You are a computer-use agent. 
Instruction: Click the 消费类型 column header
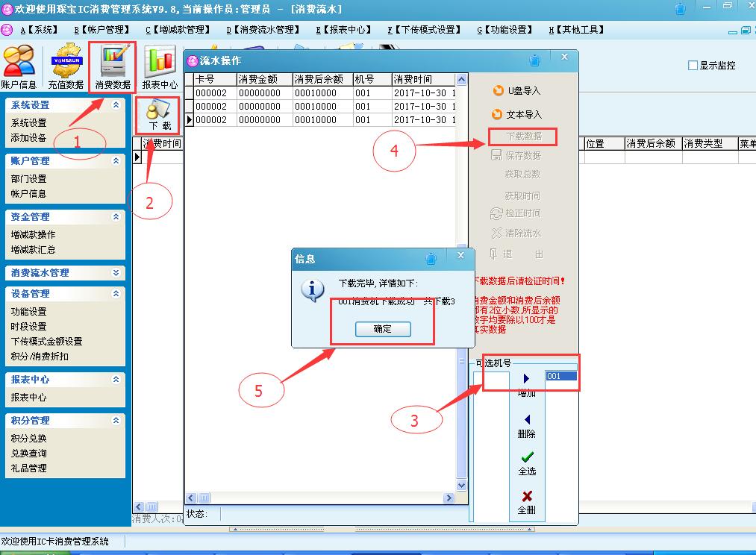click(x=710, y=143)
